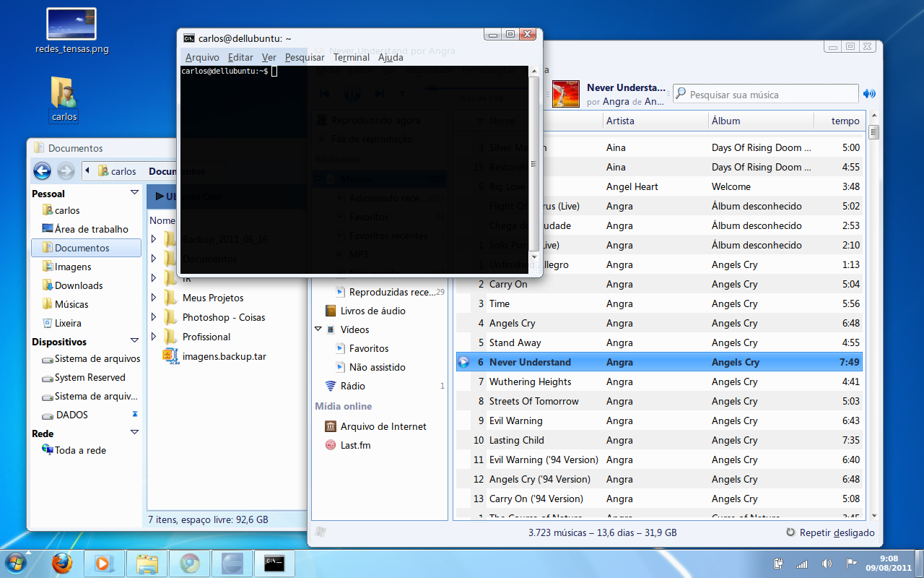
Task: Open the Start menu orb
Action: (x=17, y=563)
